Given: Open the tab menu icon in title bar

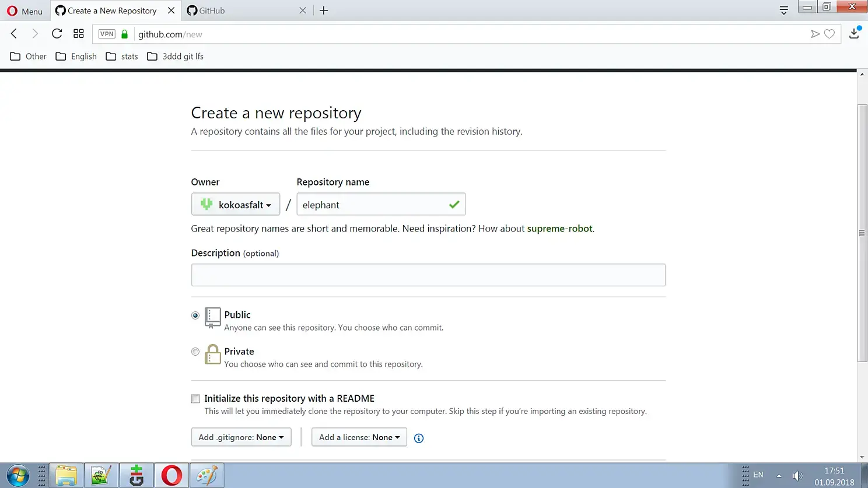Looking at the screenshot, I should tap(784, 10).
